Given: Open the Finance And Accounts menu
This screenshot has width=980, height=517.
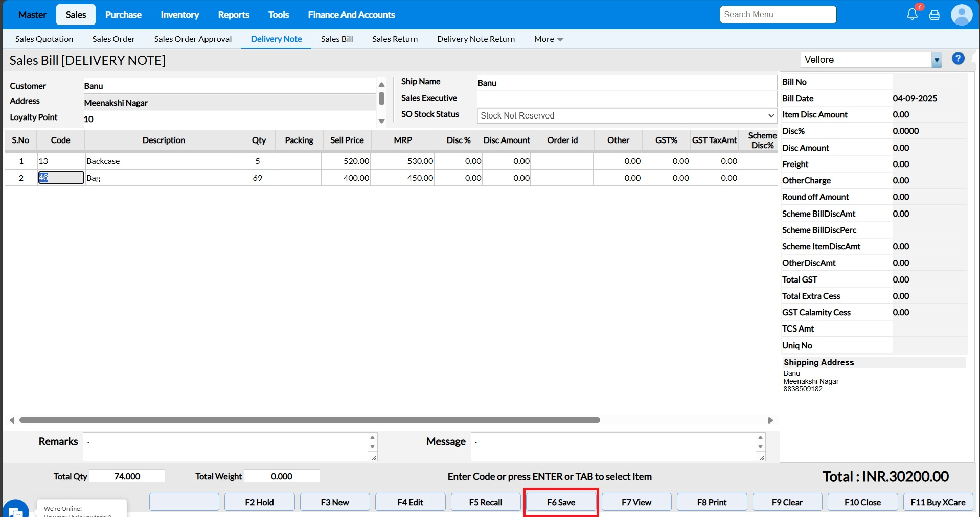Looking at the screenshot, I should point(351,15).
